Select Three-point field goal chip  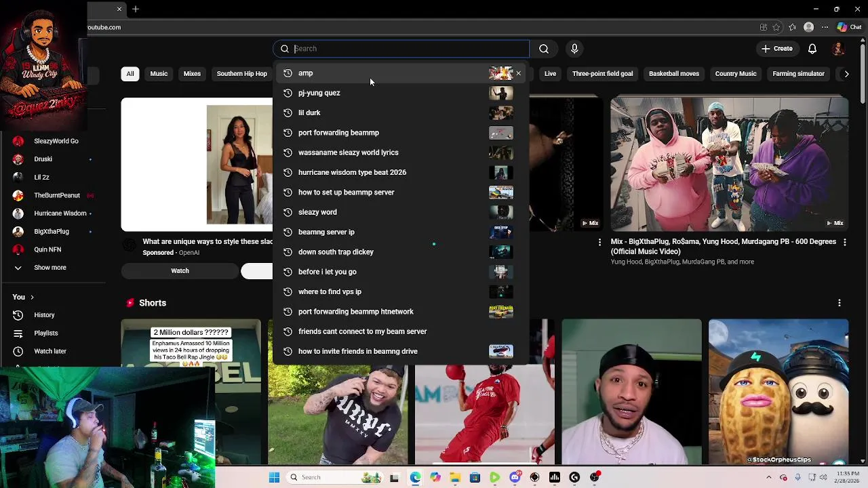pos(602,74)
